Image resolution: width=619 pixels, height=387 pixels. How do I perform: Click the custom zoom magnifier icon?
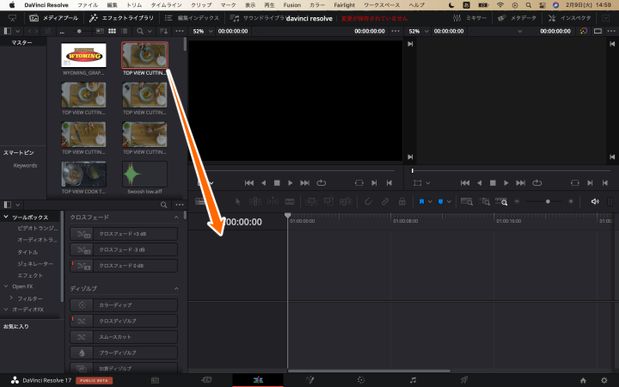coord(501,202)
